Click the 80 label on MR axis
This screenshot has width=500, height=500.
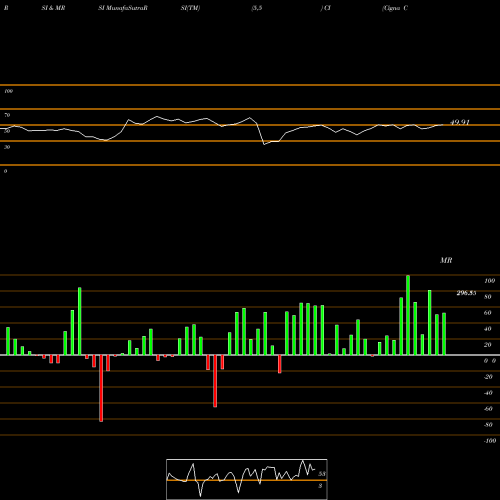488,297
